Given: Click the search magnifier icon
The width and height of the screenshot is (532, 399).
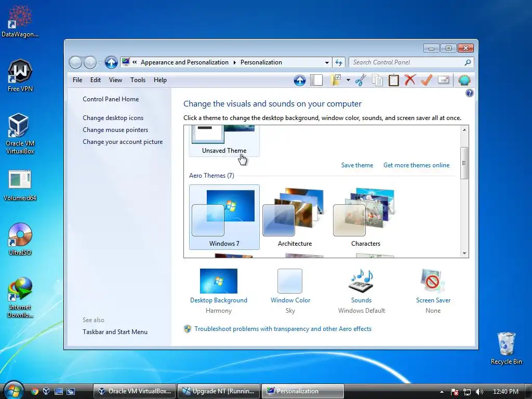Looking at the screenshot, I should point(468,62).
